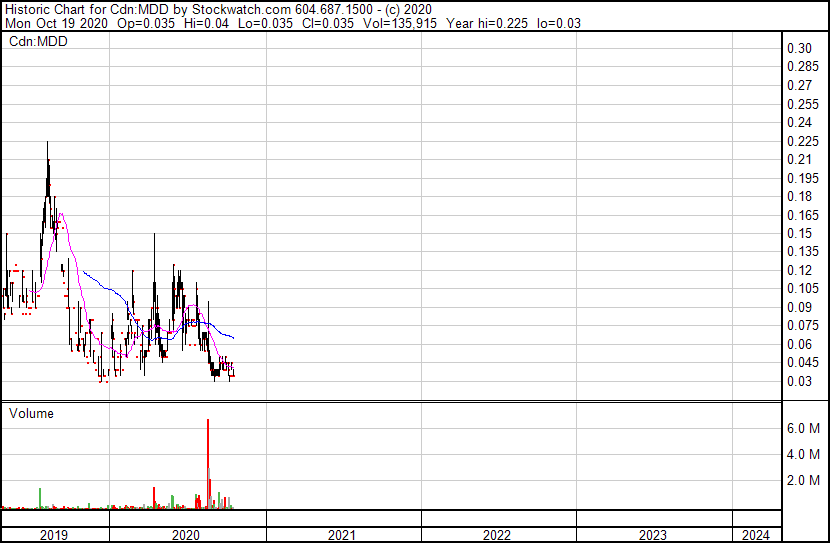Click the 0.06 price axis label
830x543 pixels.
coord(799,344)
